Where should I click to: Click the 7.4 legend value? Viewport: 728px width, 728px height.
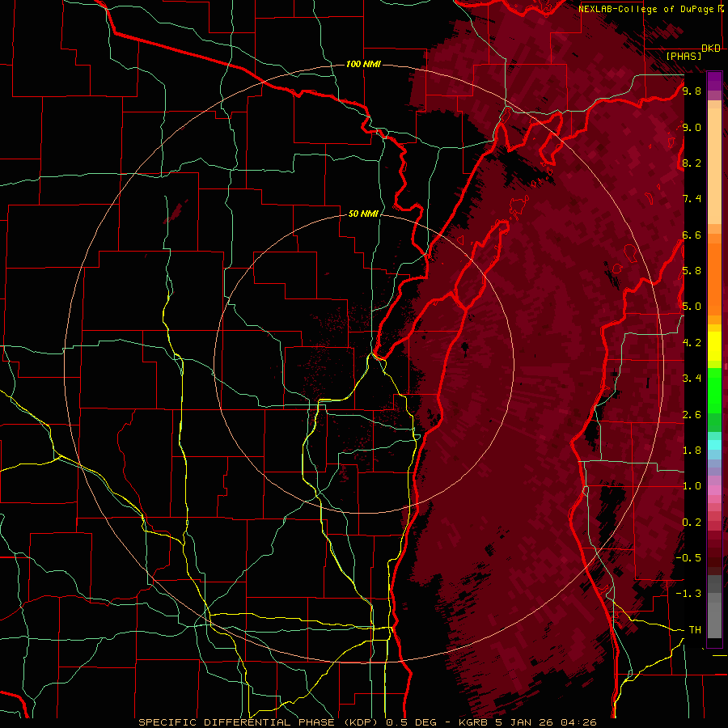point(692,199)
